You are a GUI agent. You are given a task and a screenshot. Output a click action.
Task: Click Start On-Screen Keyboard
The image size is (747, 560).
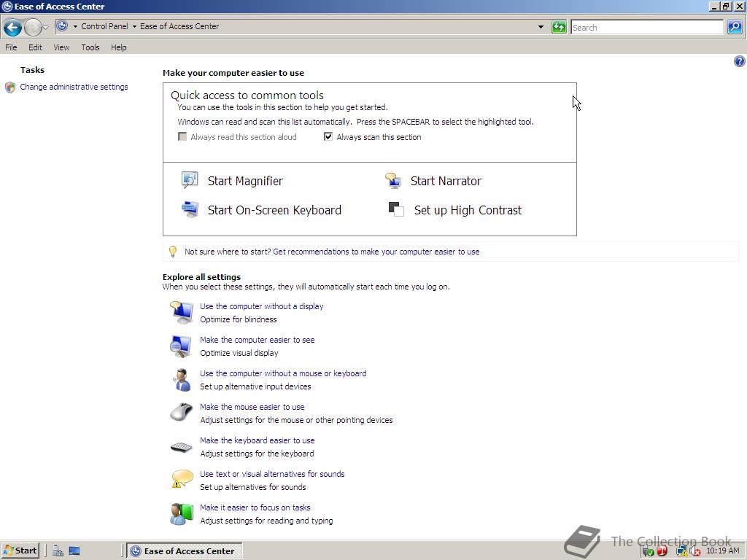(x=274, y=210)
